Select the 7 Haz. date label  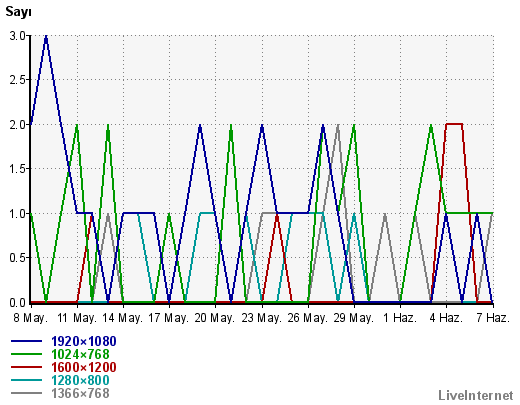tap(493, 318)
